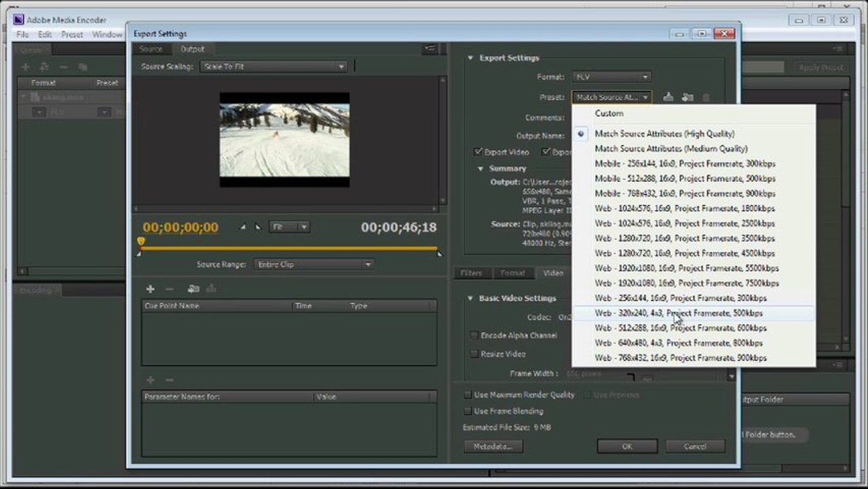Click the import cue points icon
This screenshot has width=868, height=489.
pos(193,289)
